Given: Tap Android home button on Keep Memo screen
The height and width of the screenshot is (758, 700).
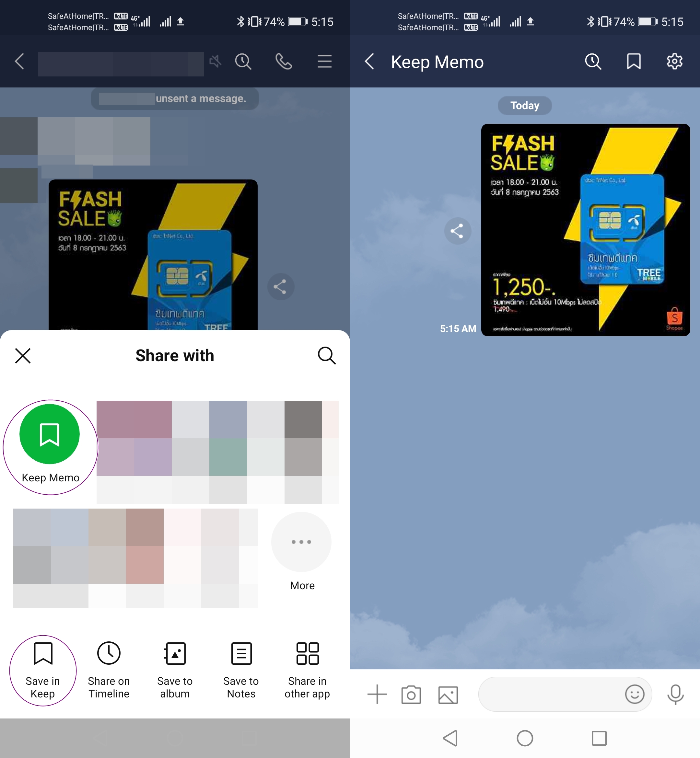Looking at the screenshot, I should pyautogui.click(x=525, y=738).
